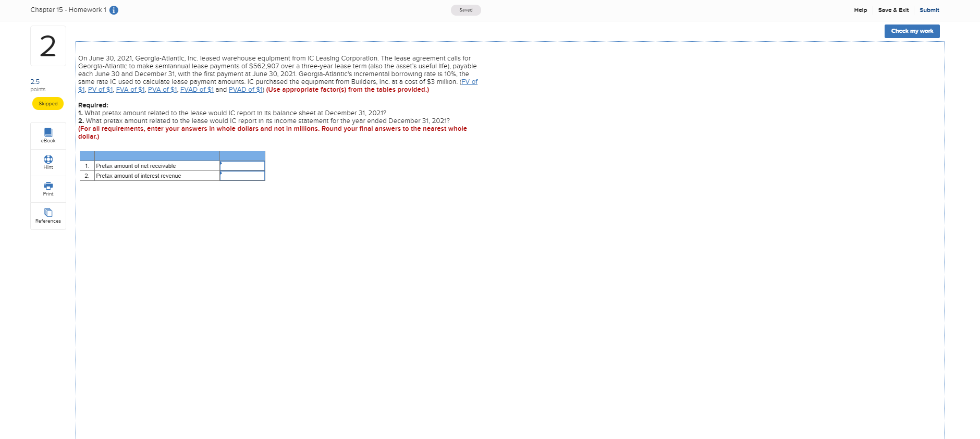
Task: Click the Skipped status badge
Action: tap(48, 104)
